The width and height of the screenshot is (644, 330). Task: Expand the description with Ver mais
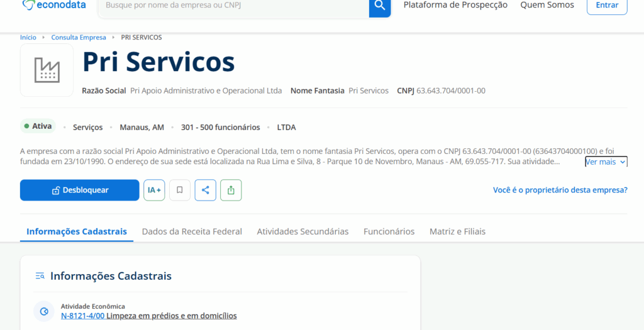point(606,162)
